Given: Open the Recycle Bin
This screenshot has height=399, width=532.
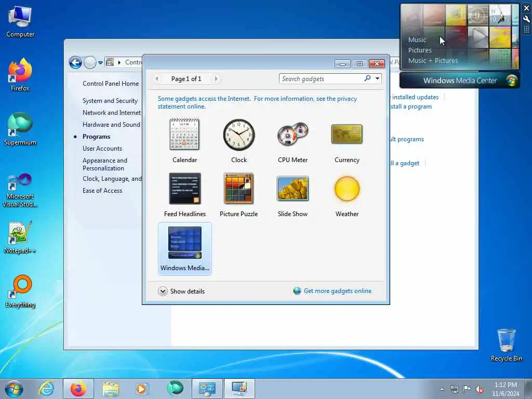Looking at the screenshot, I should click(x=506, y=345).
